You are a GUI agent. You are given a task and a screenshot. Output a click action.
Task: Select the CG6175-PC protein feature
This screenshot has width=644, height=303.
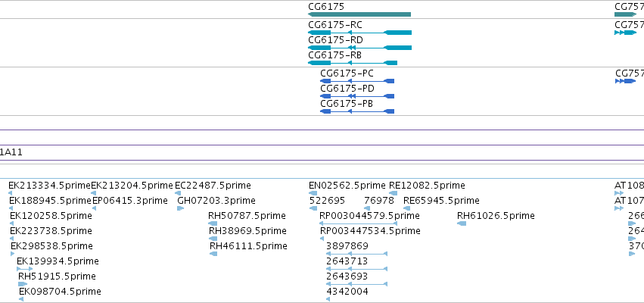357,81
